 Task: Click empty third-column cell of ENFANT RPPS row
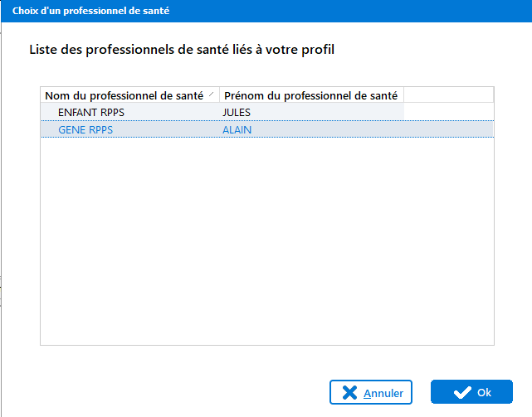point(448,112)
